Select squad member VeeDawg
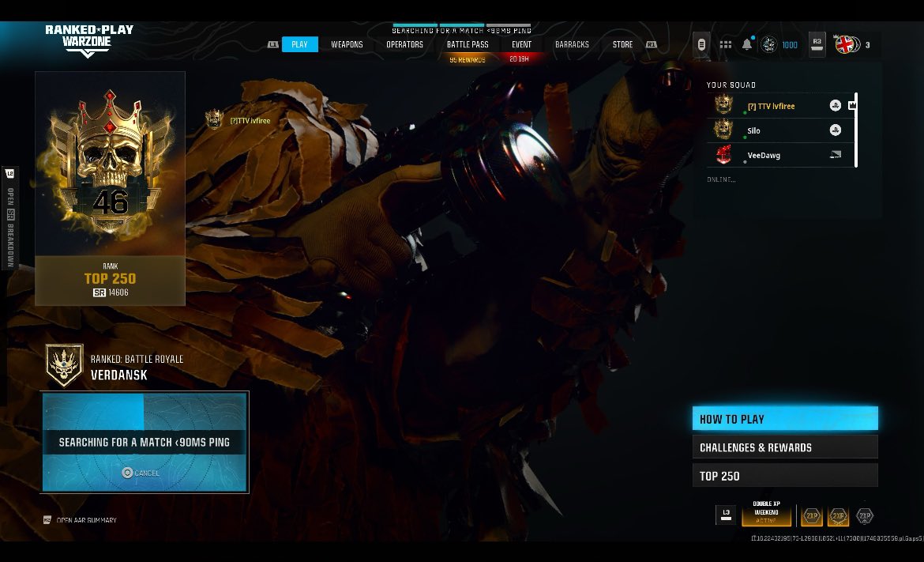 [x=780, y=155]
